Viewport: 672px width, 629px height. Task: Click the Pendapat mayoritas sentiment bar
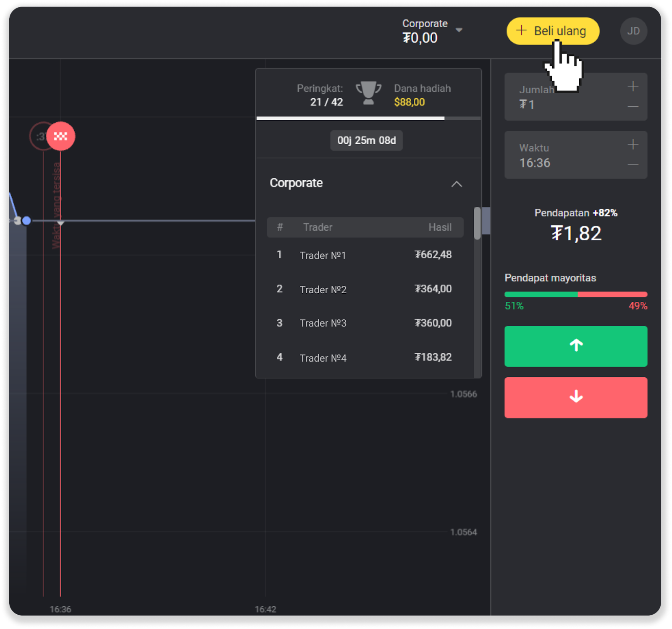(575, 295)
